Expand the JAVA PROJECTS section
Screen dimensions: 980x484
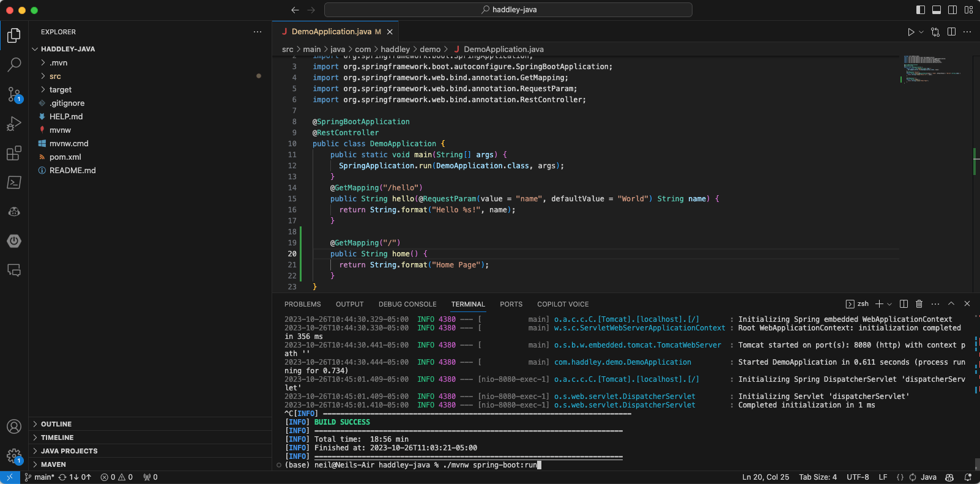point(69,451)
